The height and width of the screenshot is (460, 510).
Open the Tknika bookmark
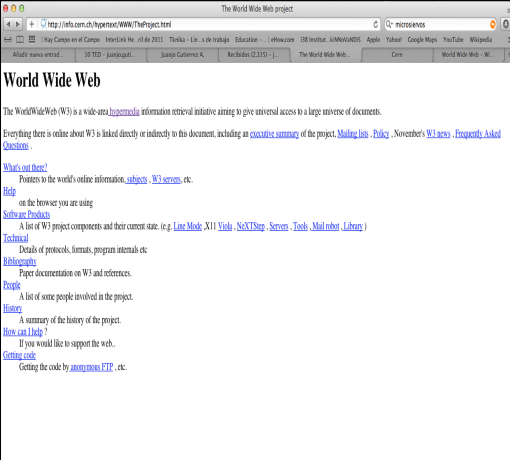click(199, 40)
